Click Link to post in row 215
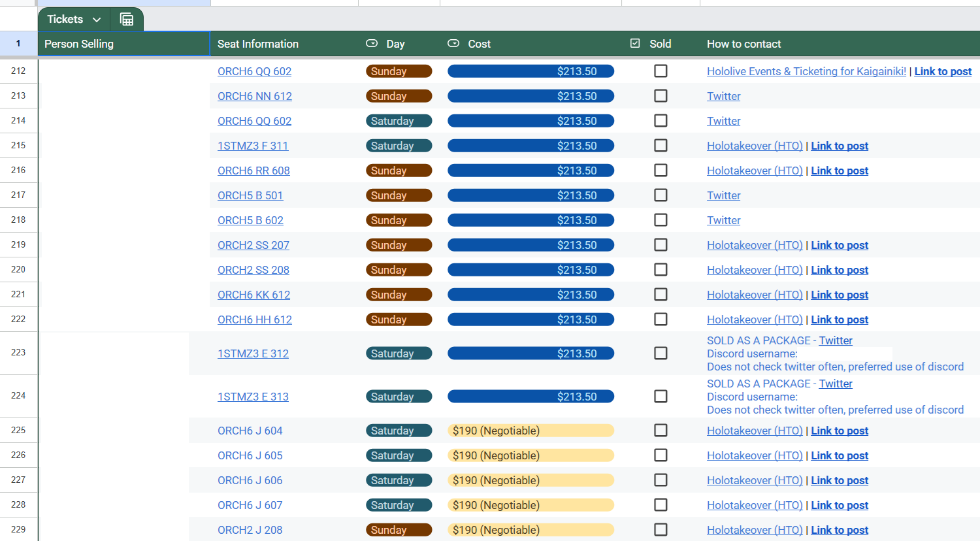The height and width of the screenshot is (541, 980). [x=840, y=146]
